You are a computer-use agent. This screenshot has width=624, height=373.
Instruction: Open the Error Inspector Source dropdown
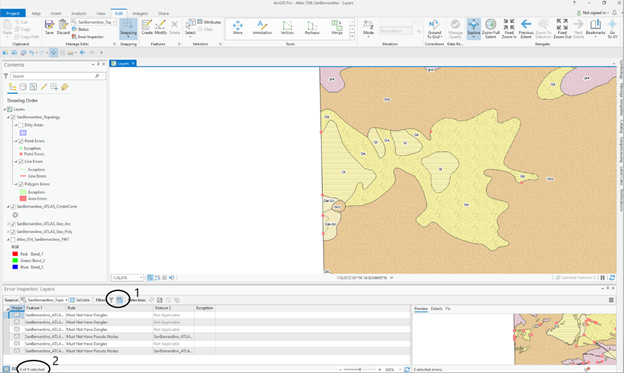click(x=66, y=300)
